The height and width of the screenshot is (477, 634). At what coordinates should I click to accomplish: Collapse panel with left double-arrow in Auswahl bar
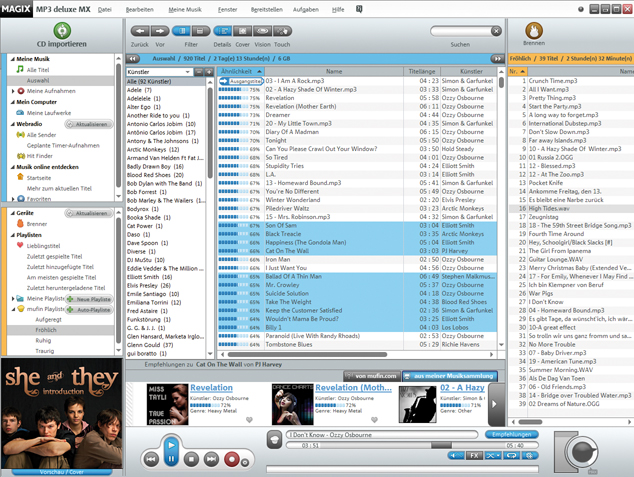[x=133, y=59]
